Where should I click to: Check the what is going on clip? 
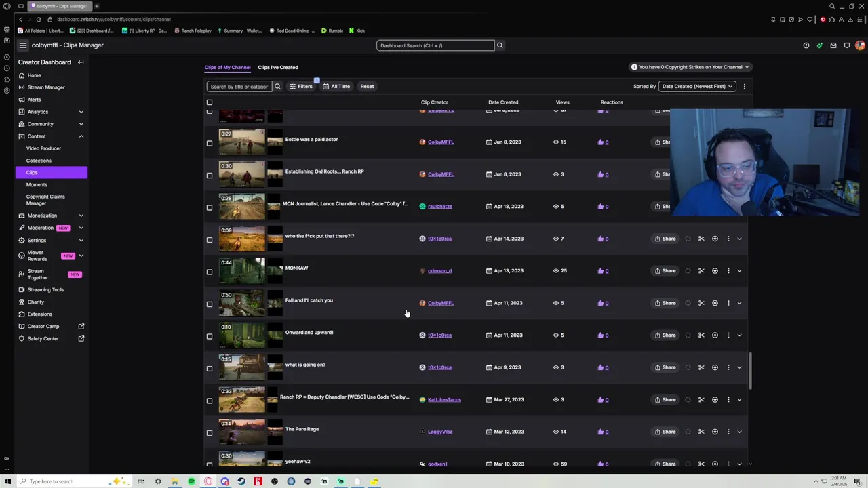pyautogui.click(x=210, y=369)
